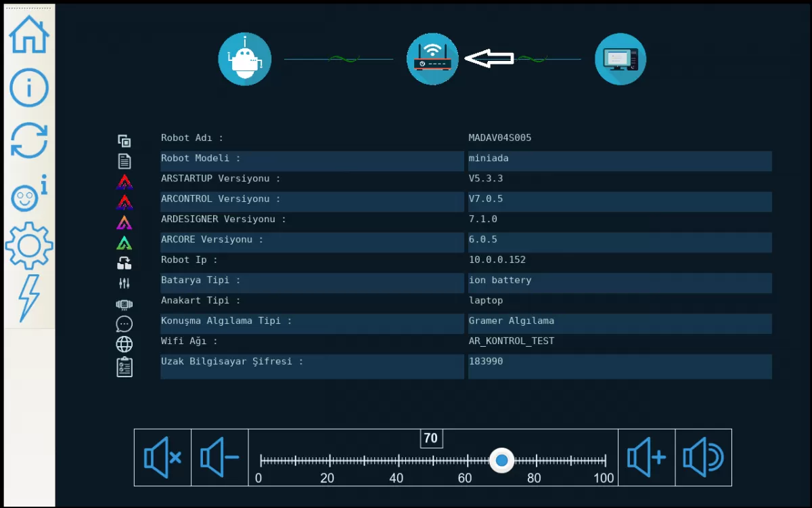Screen dimensions: 812x508
Task: Click the Wi-Fi router icon
Action: click(x=432, y=59)
